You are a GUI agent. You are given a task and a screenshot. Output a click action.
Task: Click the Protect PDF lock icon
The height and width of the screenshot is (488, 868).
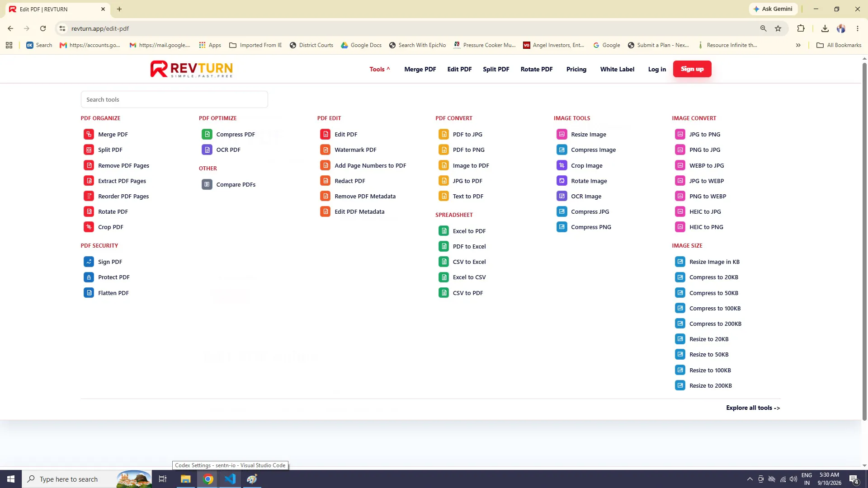point(89,277)
